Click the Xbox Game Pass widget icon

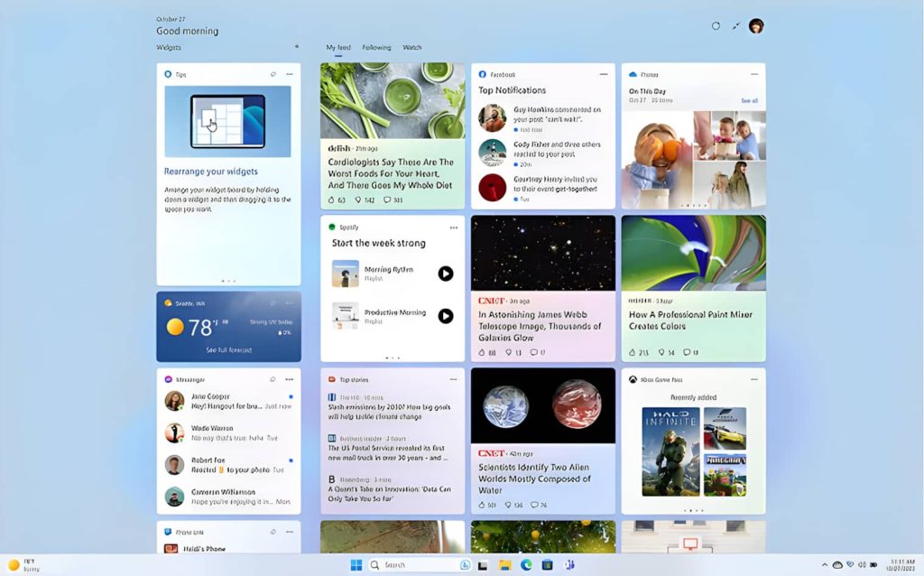click(x=633, y=379)
